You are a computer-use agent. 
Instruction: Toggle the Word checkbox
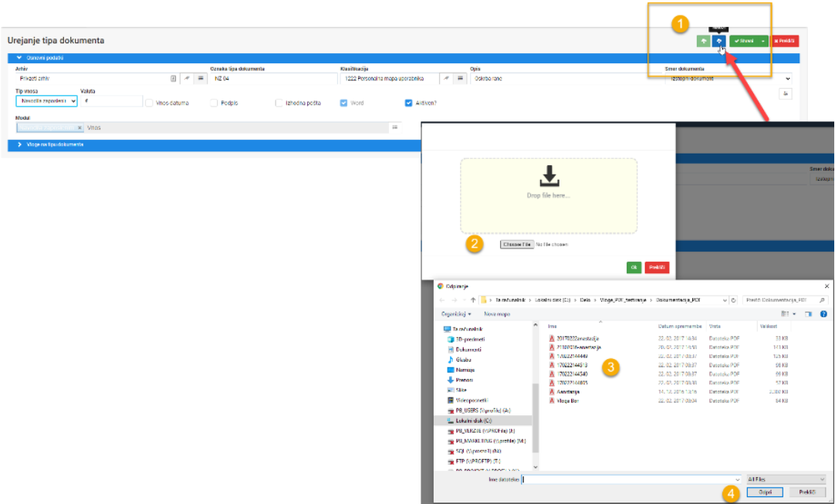click(343, 103)
